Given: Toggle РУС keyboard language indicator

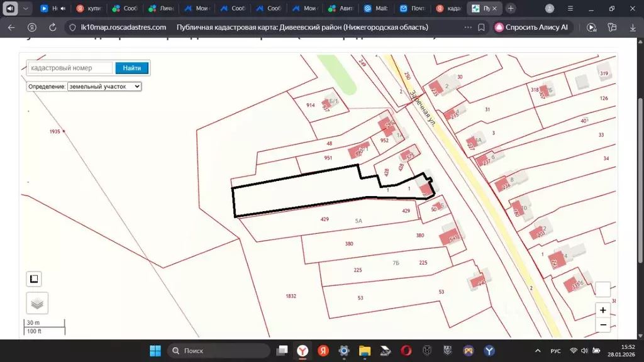Looking at the screenshot, I should pyautogui.click(x=556, y=351).
